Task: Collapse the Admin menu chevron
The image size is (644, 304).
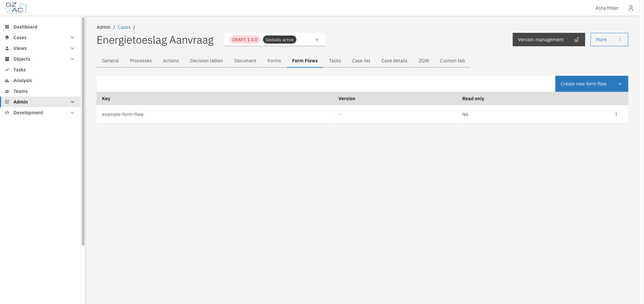Action: (x=72, y=102)
